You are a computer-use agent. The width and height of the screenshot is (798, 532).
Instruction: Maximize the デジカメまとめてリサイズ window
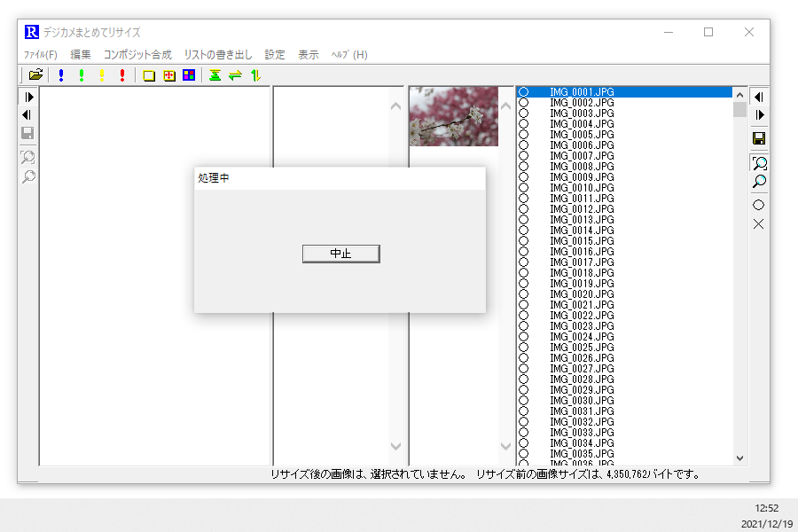pyautogui.click(x=708, y=32)
